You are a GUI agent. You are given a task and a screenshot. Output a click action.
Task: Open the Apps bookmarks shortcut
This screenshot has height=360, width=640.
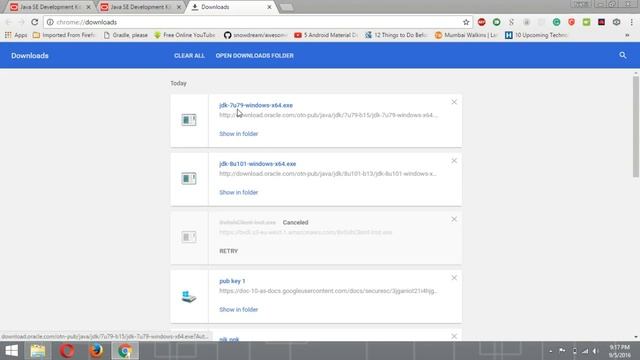[16, 35]
